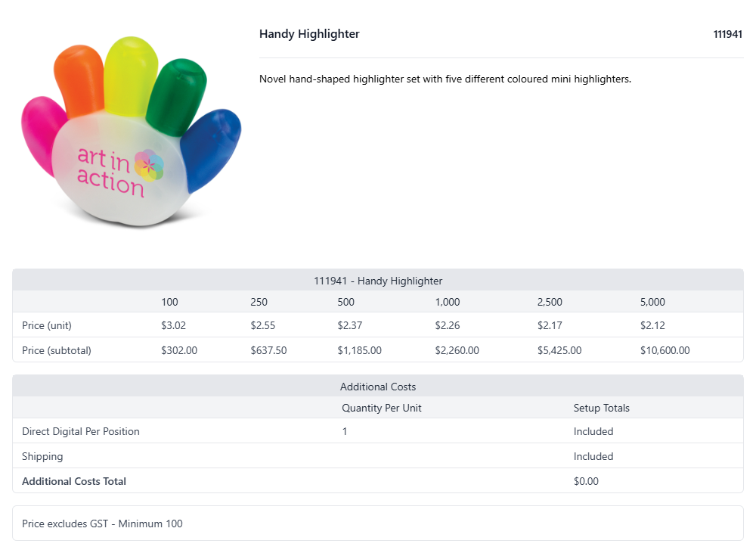Screen dimensions: 756x553
Task: Click the subtotal $2,260.00
Action: pyautogui.click(x=457, y=351)
